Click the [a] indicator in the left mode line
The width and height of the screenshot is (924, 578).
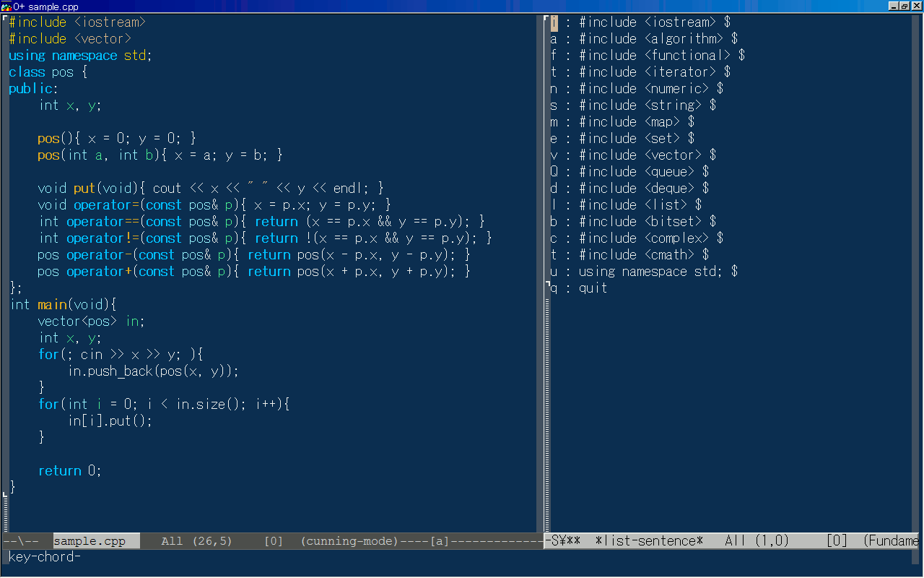click(x=439, y=541)
